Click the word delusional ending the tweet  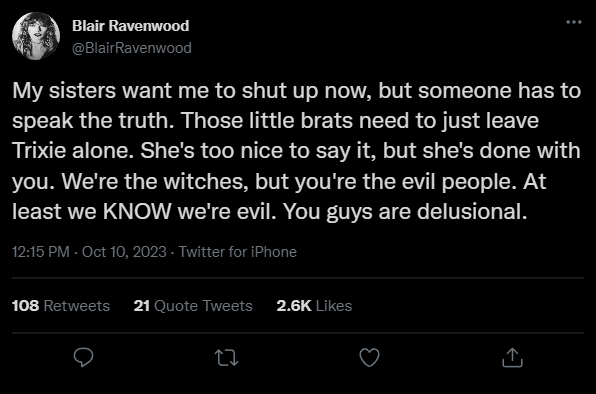(x=472, y=211)
